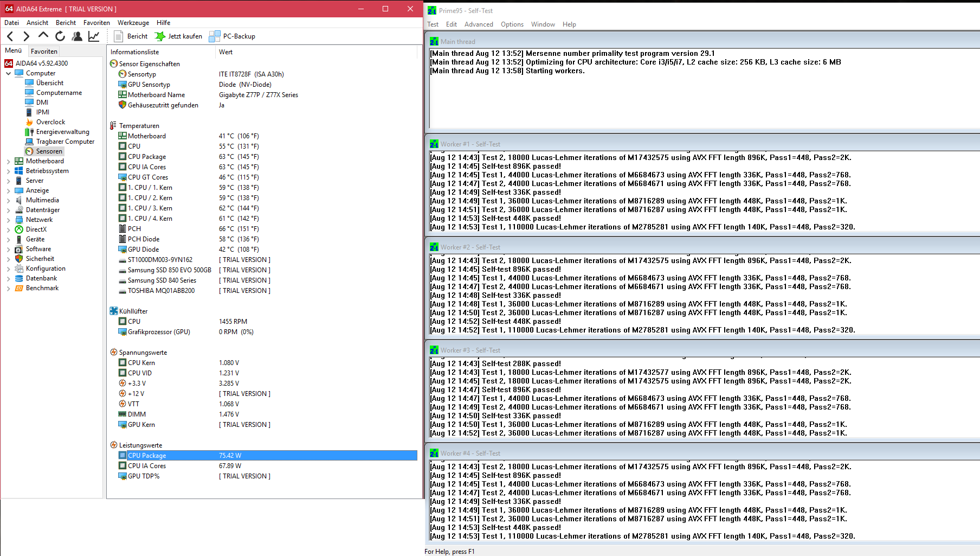
Task: Open the Bericht menu in the menu bar
Action: click(66, 23)
